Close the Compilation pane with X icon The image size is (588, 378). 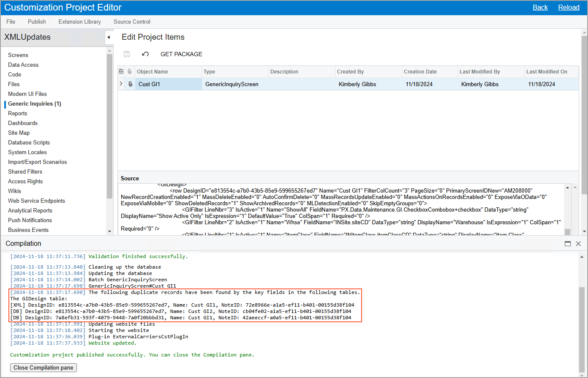pyautogui.click(x=578, y=244)
